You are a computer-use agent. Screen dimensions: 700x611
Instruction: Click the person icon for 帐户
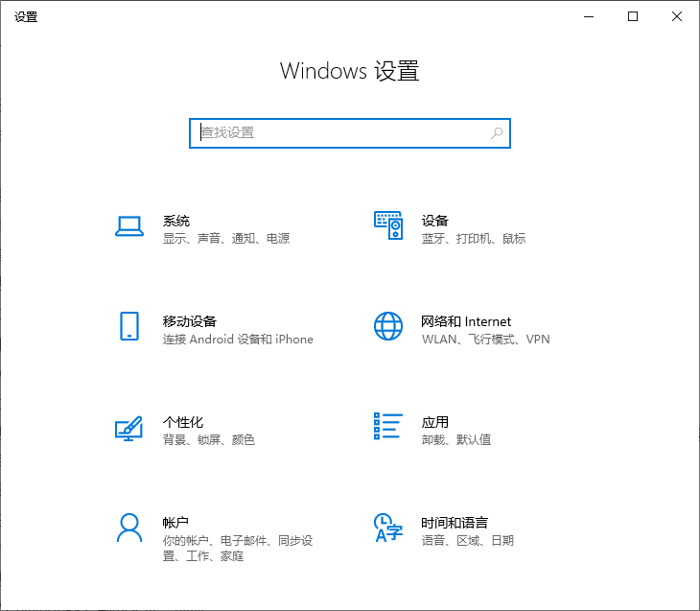point(129,528)
